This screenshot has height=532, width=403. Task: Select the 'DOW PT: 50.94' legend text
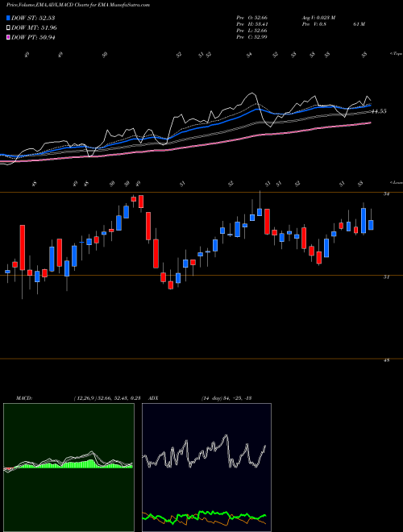click(33, 37)
